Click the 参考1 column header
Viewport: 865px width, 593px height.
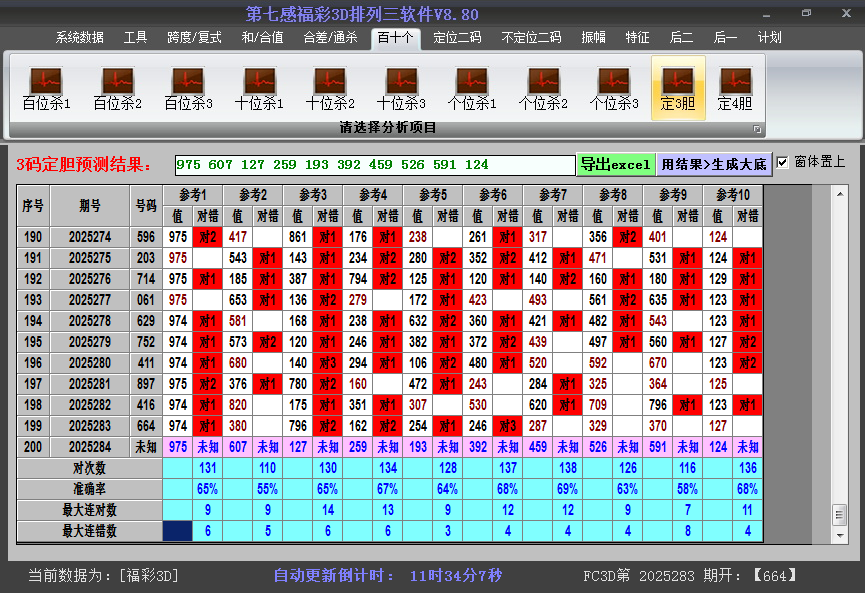(x=193, y=194)
